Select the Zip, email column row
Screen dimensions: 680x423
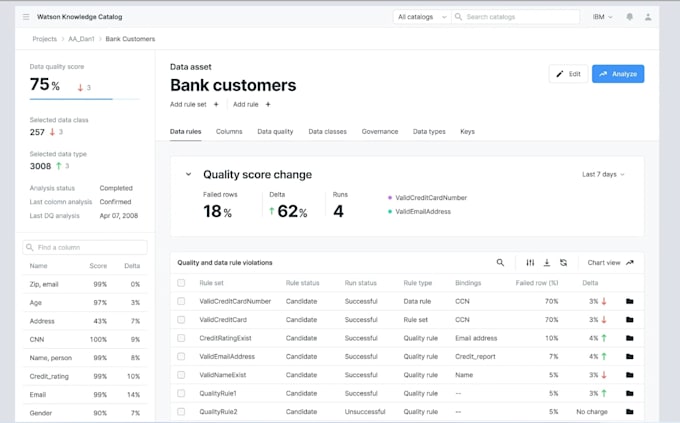pos(85,284)
